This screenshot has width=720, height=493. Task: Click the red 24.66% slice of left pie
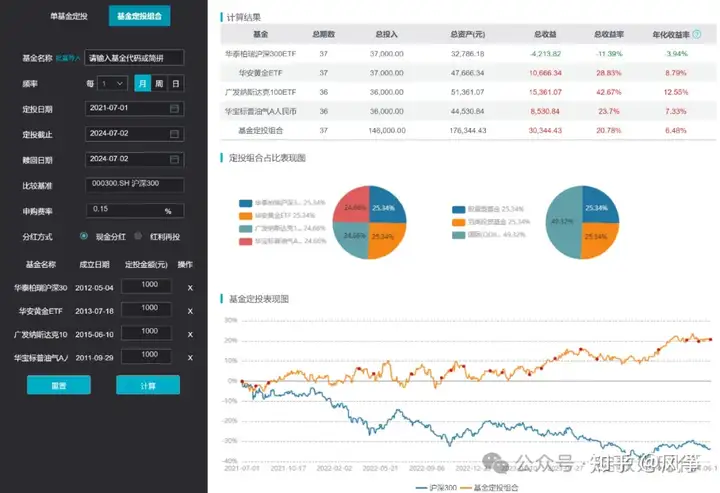[353, 206]
